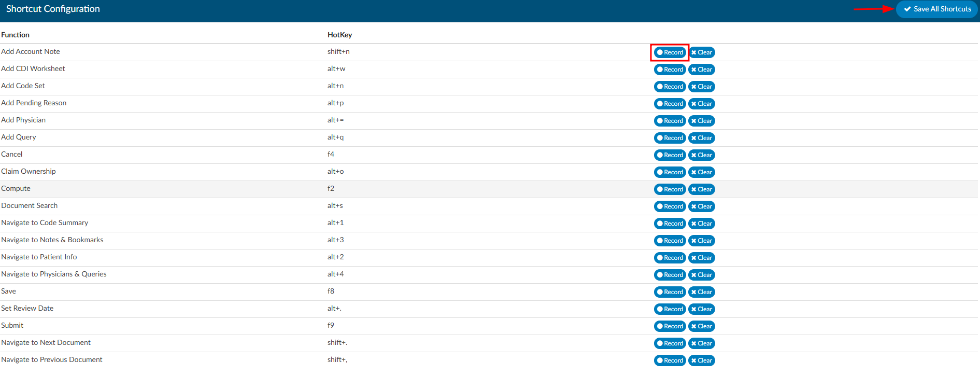The height and width of the screenshot is (375, 980).
Task: Record hotkey for the Save function row
Action: [x=670, y=292]
